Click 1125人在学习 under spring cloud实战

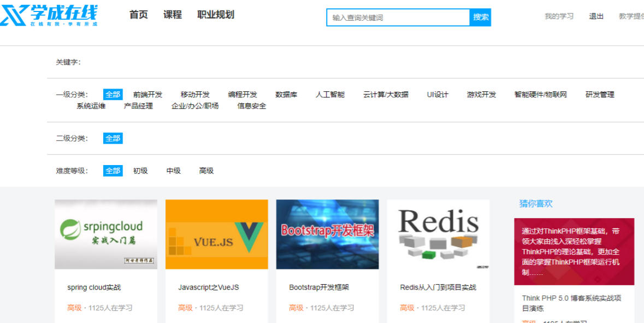[110, 308]
